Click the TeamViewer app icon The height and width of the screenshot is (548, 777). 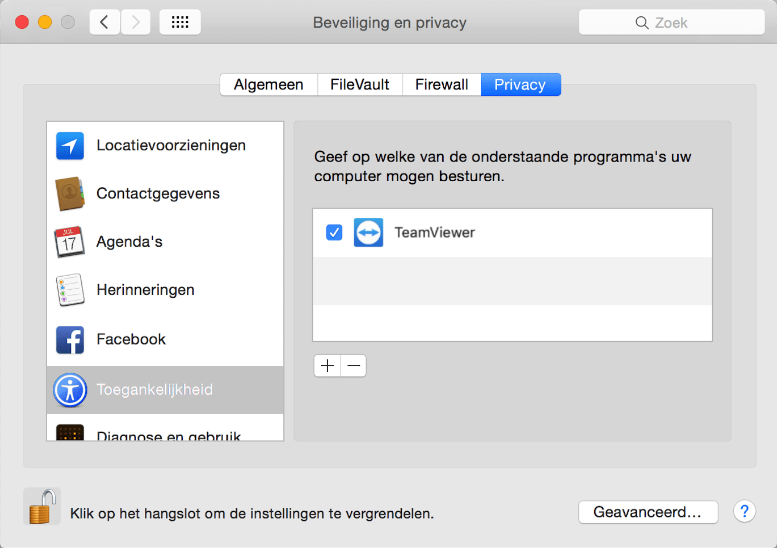(x=368, y=233)
